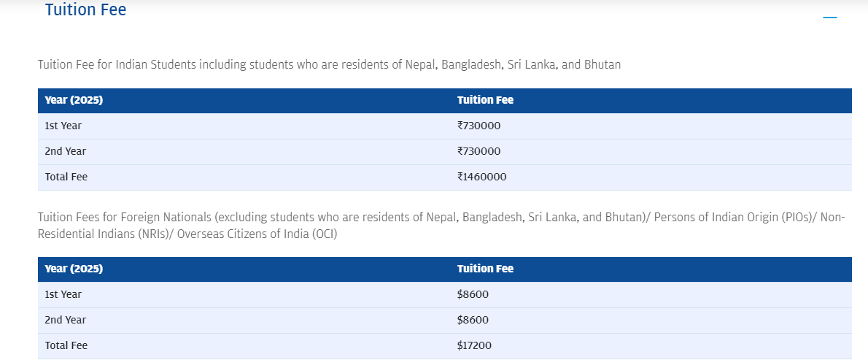Click the 2nd Year label in Foreign Nationals table

tap(66, 320)
